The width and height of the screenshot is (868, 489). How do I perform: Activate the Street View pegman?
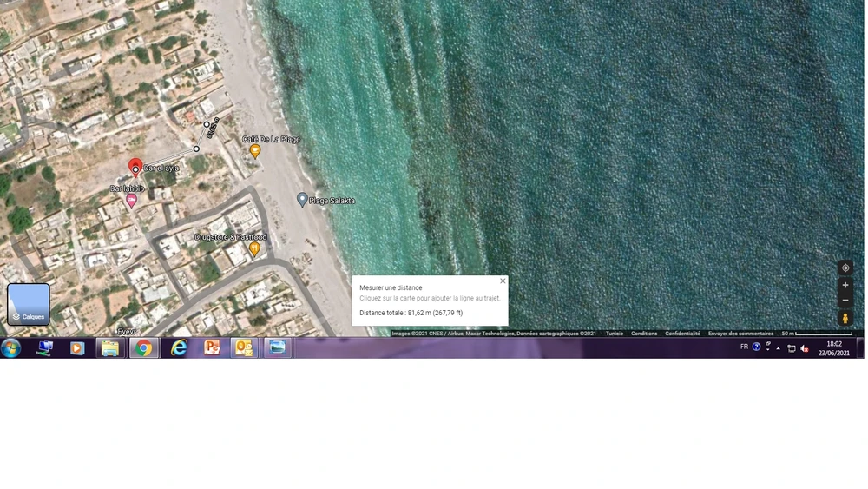pos(845,318)
